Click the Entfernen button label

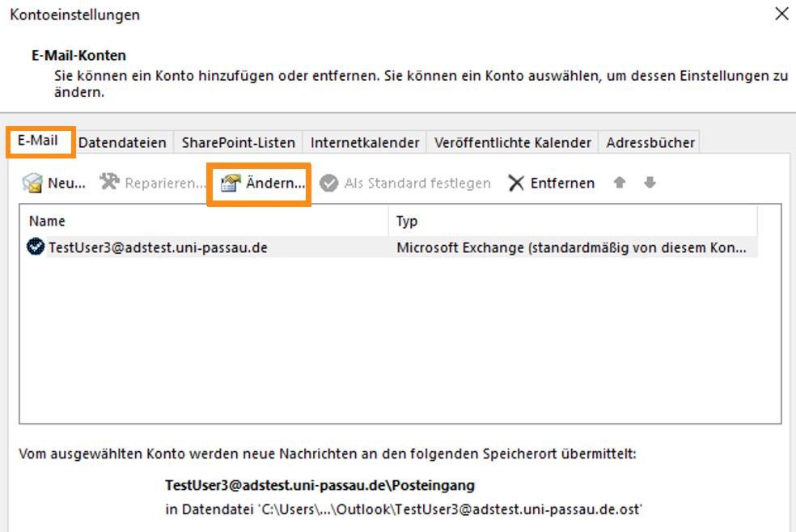562,183
